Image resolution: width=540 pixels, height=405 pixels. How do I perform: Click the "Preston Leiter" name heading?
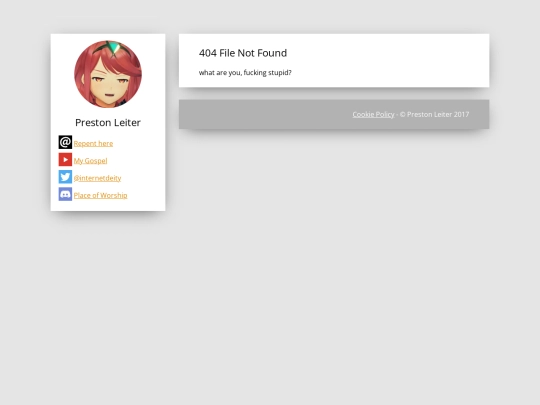[108, 123]
